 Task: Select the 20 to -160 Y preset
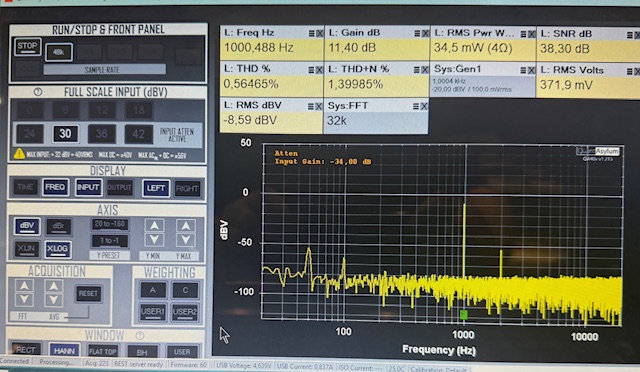point(110,224)
